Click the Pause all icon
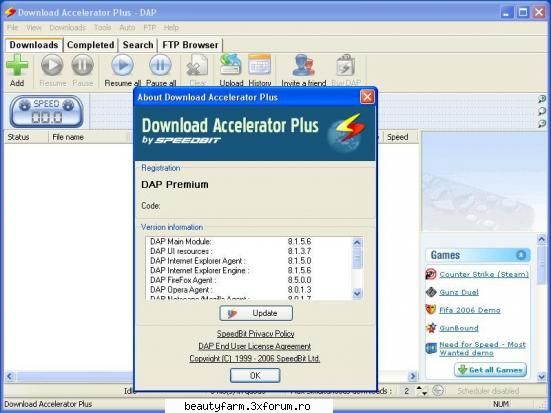Viewport: 551px width, 413px height. pyautogui.click(x=160, y=65)
